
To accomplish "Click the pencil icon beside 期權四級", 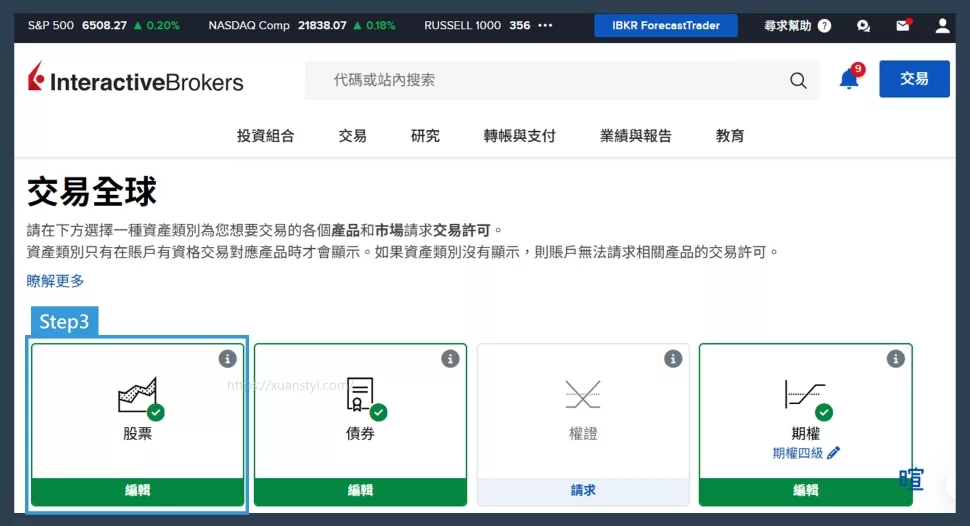I will click(x=834, y=453).
